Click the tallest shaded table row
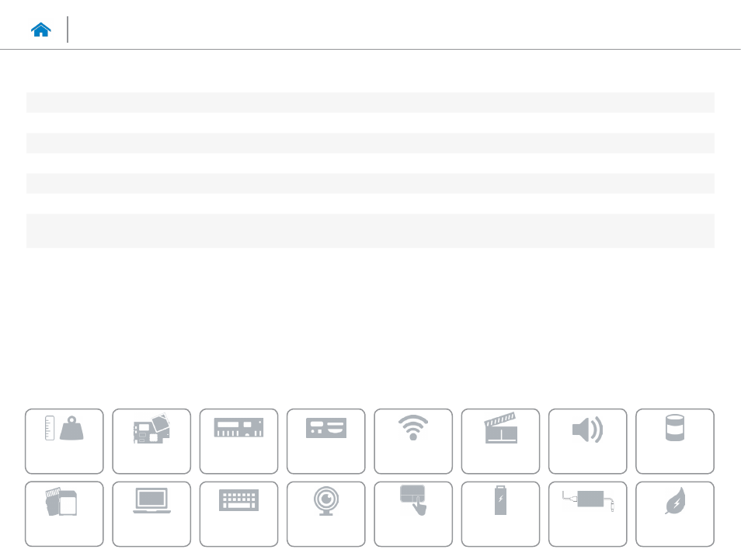The height and width of the screenshot is (560, 741). (370, 231)
